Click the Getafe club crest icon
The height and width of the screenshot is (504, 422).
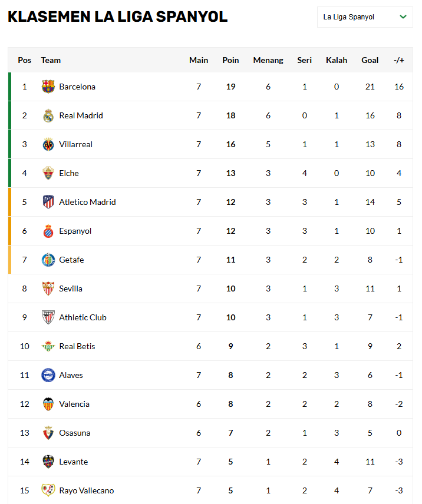pos(48,260)
